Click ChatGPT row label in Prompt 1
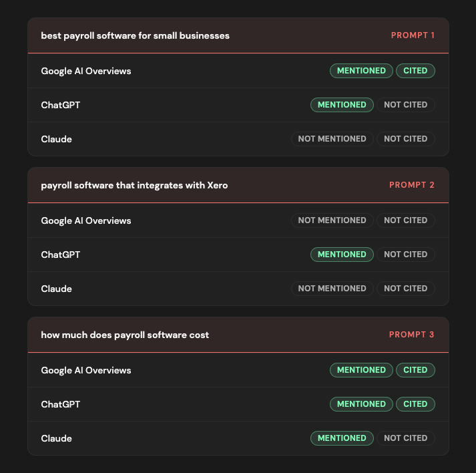Image resolution: width=476 pixels, height=473 pixels. click(61, 105)
